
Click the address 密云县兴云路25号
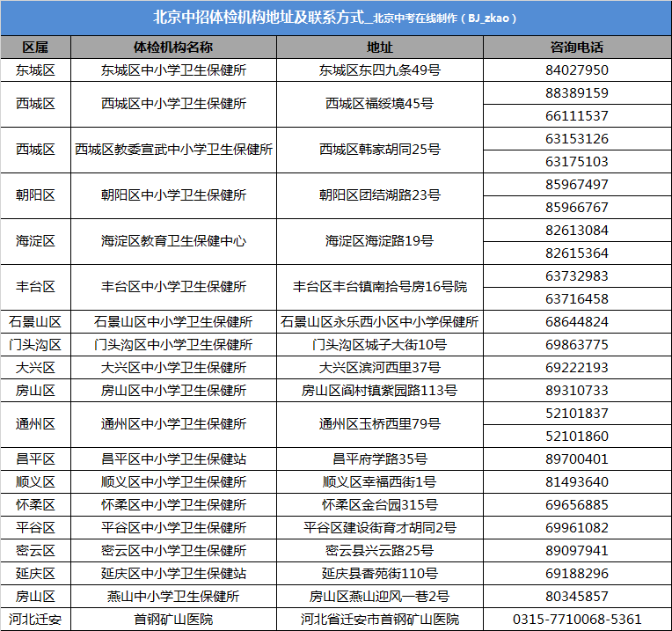(380, 551)
